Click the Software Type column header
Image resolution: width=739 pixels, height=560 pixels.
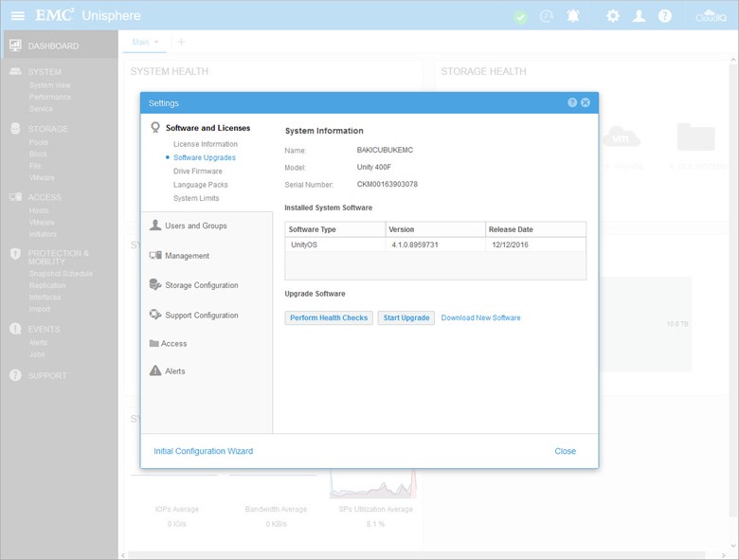pos(335,229)
